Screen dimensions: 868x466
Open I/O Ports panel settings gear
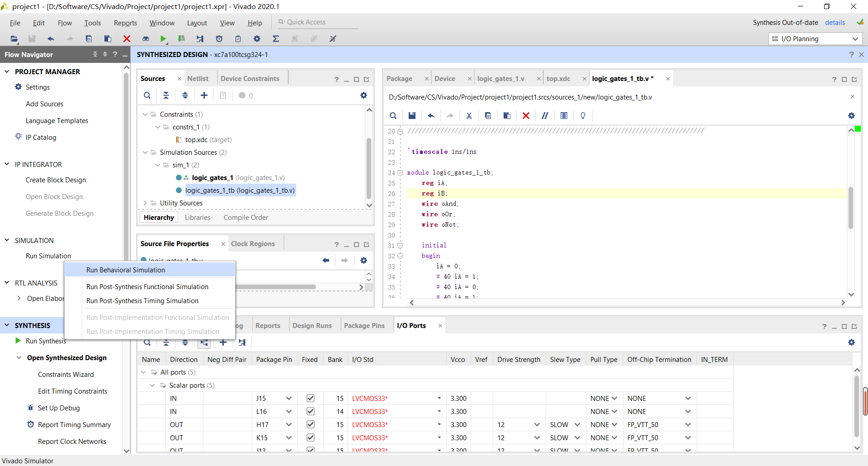(x=851, y=342)
